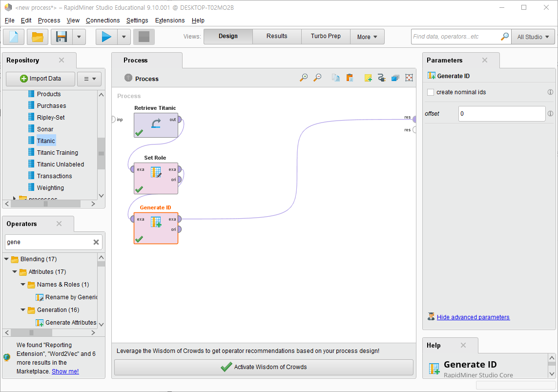Select Sonar dataset in repository
The height and width of the screenshot is (392, 558).
[45, 129]
